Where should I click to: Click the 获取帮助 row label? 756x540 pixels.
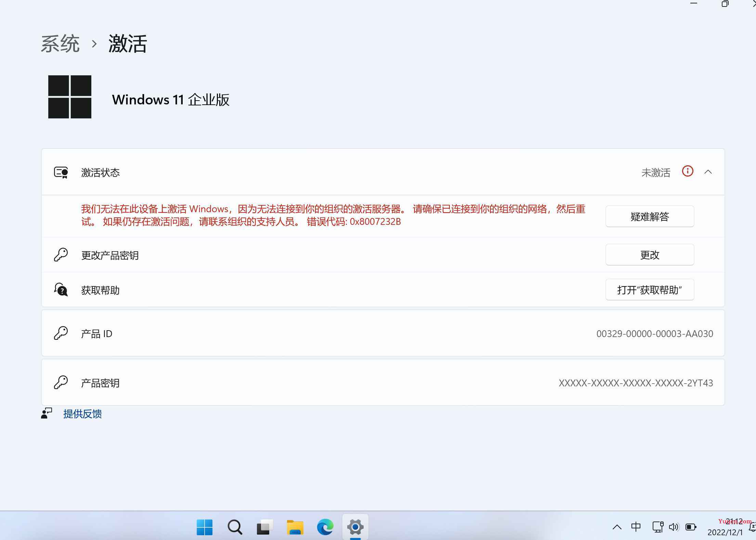100,290
